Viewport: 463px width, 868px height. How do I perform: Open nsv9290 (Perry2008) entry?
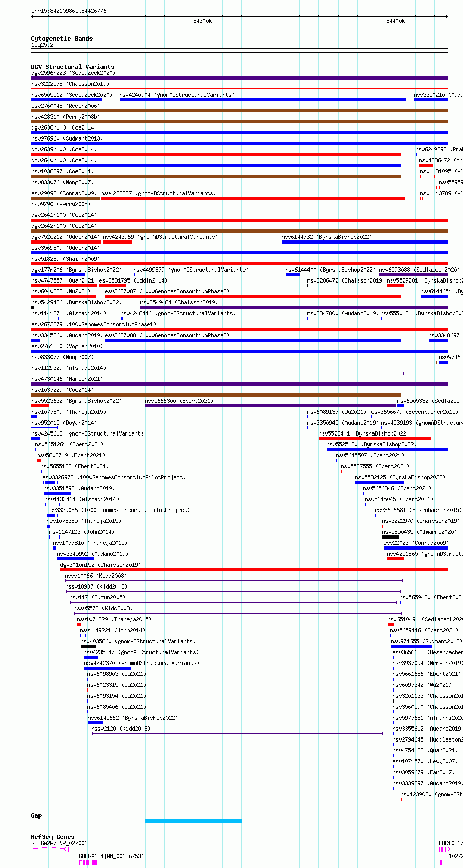pos(60,205)
